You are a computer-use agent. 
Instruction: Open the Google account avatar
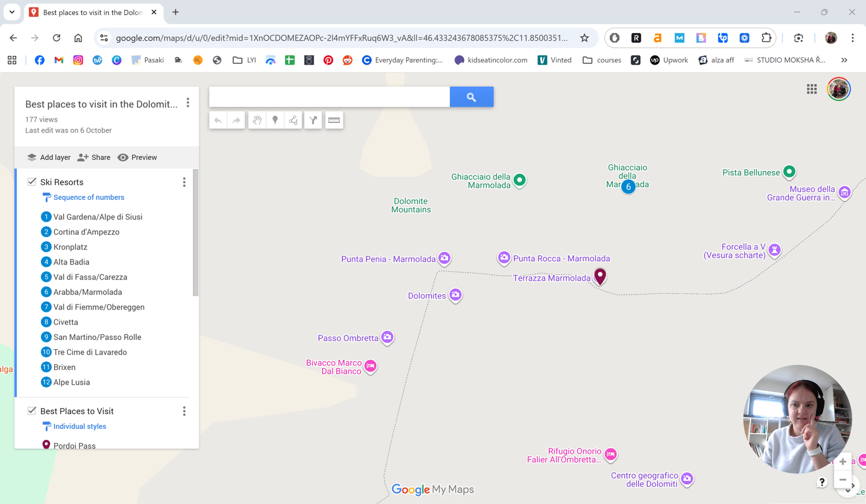[839, 89]
